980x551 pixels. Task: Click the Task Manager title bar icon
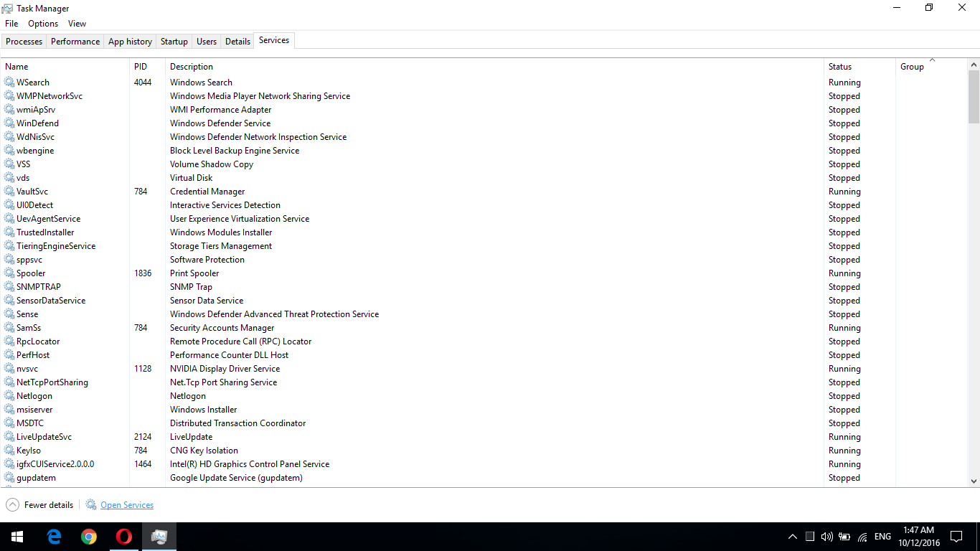tap(7, 8)
